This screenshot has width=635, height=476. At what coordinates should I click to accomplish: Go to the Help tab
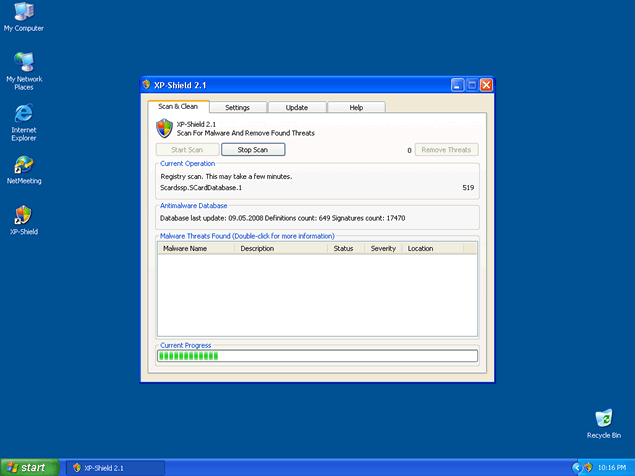click(x=356, y=107)
